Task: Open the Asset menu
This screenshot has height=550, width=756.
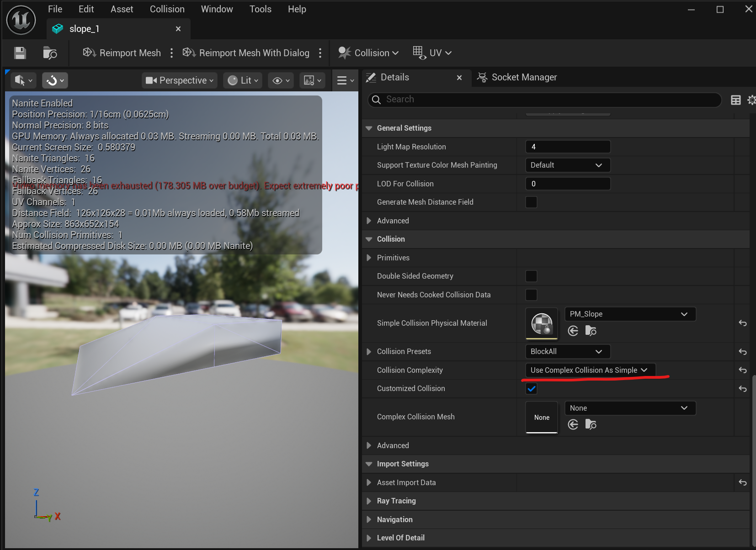Action: click(122, 9)
